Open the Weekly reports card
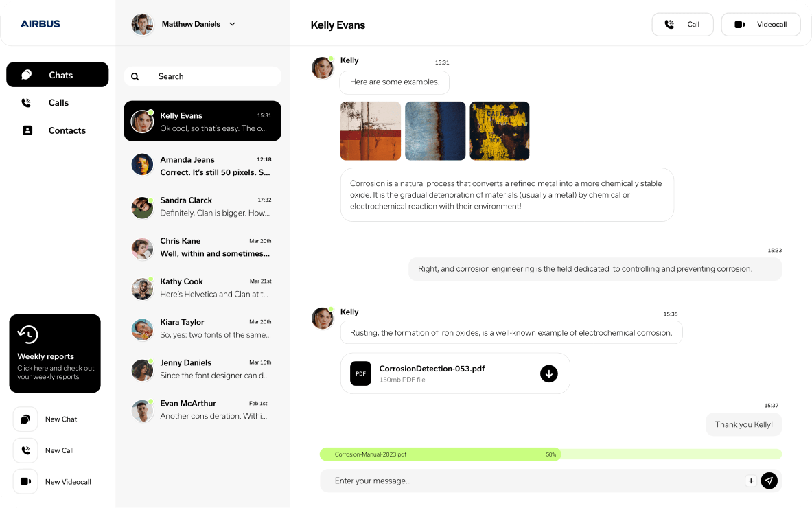This screenshot has width=812, height=508. click(55, 353)
